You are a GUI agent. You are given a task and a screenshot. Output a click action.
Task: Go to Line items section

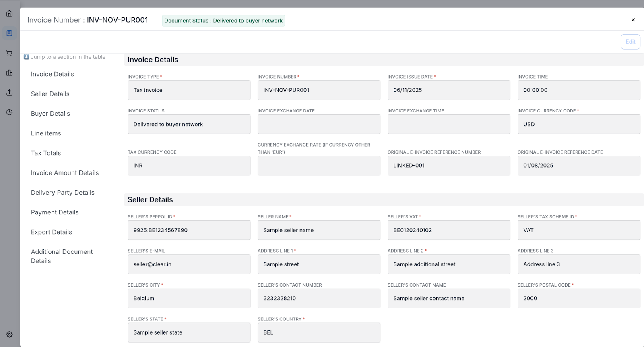(x=46, y=133)
